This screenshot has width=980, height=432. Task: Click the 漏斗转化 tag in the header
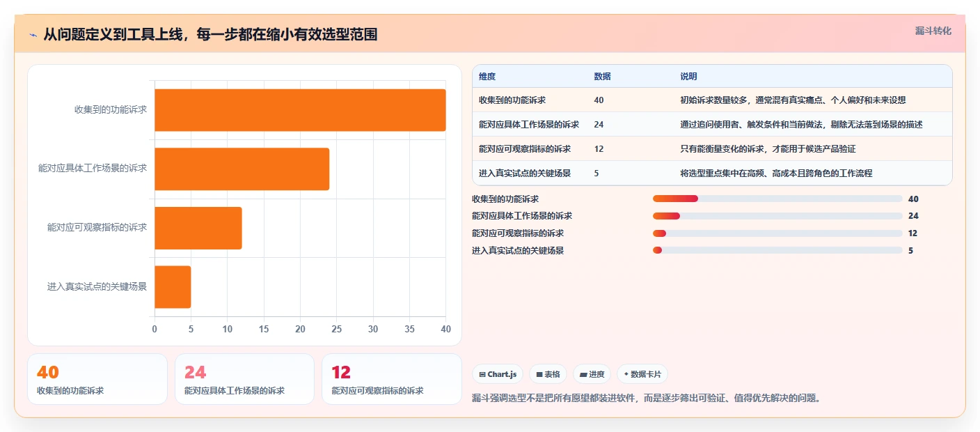(x=933, y=31)
